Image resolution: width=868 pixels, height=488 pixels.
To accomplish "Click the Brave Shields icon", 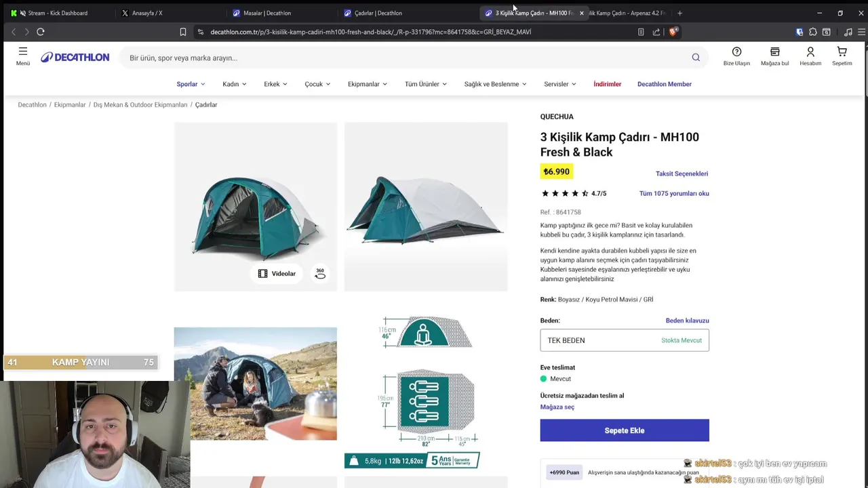I will point(673,32).
